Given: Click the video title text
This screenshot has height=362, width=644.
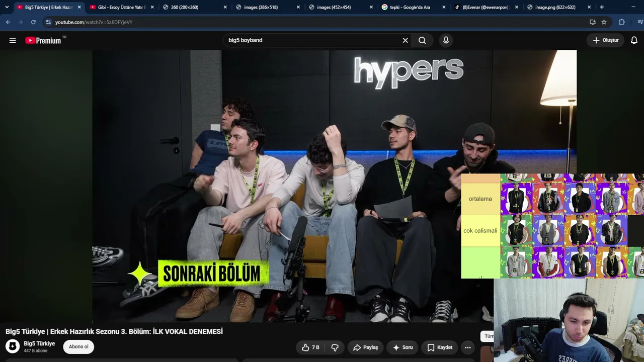Looking at the screenshot, I should point(114,331).
